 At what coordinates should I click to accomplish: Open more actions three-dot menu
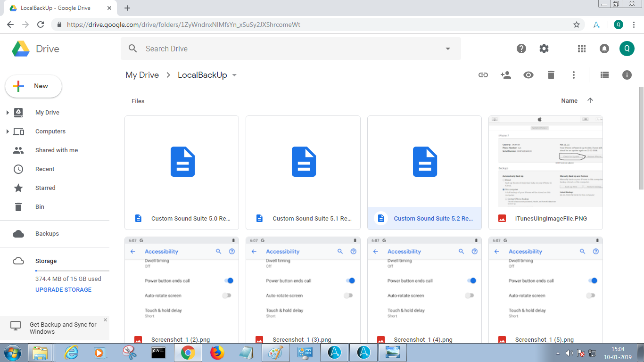pyautogui.click(x=573, y=75)
